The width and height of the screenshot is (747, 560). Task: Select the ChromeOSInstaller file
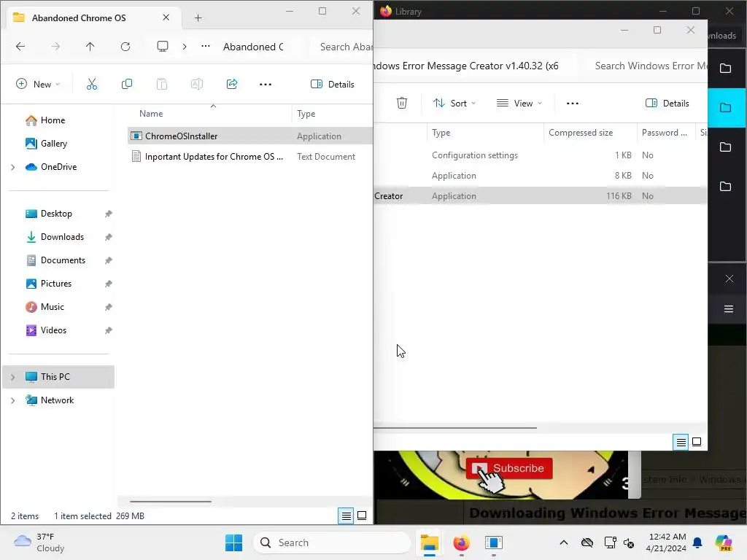point(250,136)
